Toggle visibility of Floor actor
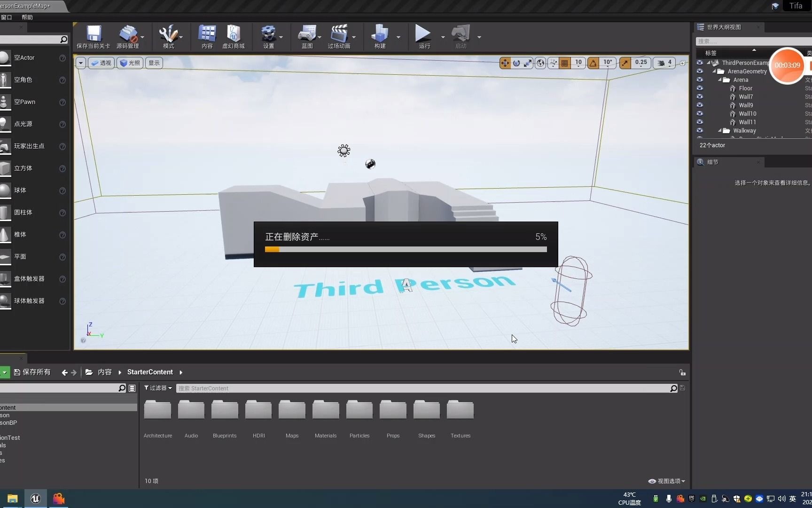 click(x=700, y=88)
